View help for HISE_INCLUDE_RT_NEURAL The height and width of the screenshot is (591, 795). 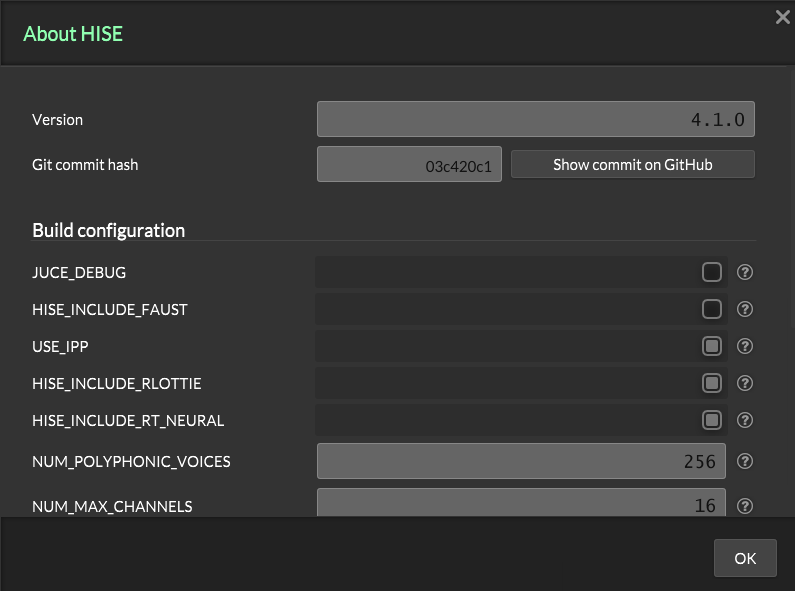(744, 420)
